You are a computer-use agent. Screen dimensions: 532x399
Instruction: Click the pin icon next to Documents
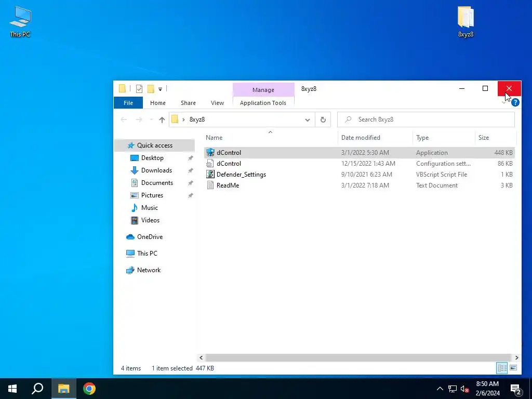click(x=191, y=183)
